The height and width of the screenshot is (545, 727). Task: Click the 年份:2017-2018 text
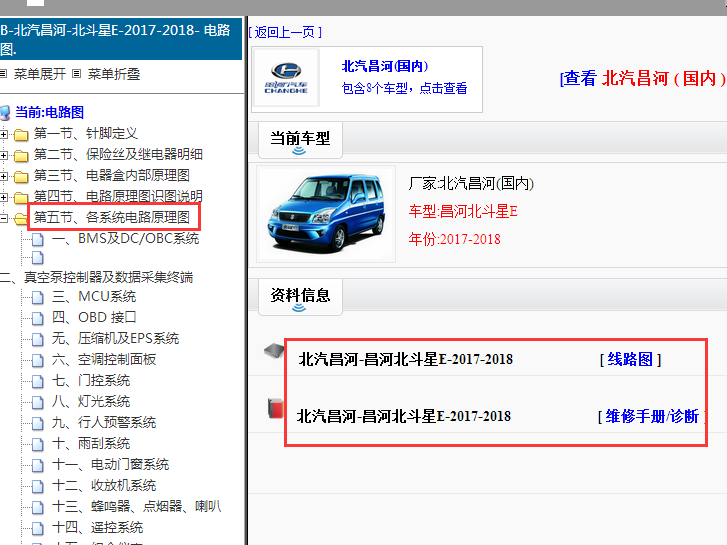pos(454,239)
